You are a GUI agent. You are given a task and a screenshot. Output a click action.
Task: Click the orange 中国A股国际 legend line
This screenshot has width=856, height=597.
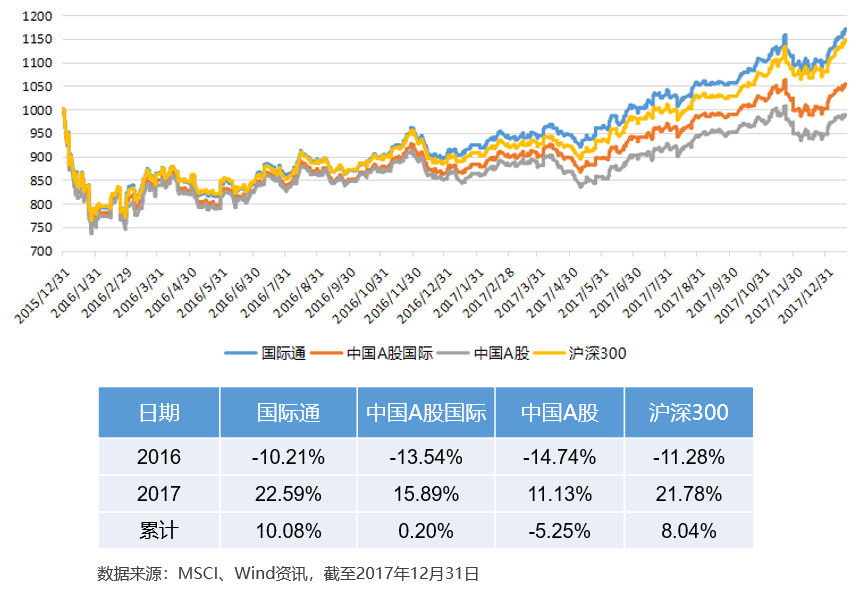coord(326,354)
